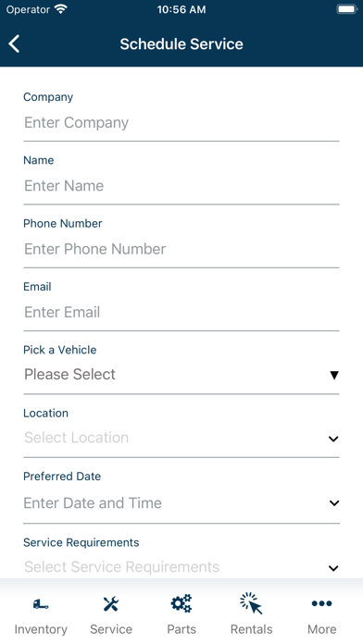Tap the battery indicator in status bar

pos(347,9)
